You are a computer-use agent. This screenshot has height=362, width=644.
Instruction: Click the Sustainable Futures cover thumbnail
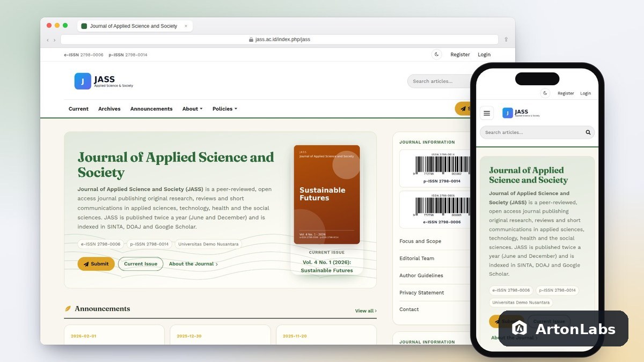(327, 195)
